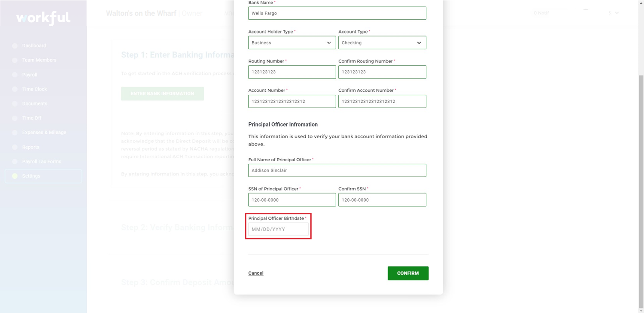The image size is (644, 314).
Task: Open Documents in the sidebar
Action: (35, 103)
